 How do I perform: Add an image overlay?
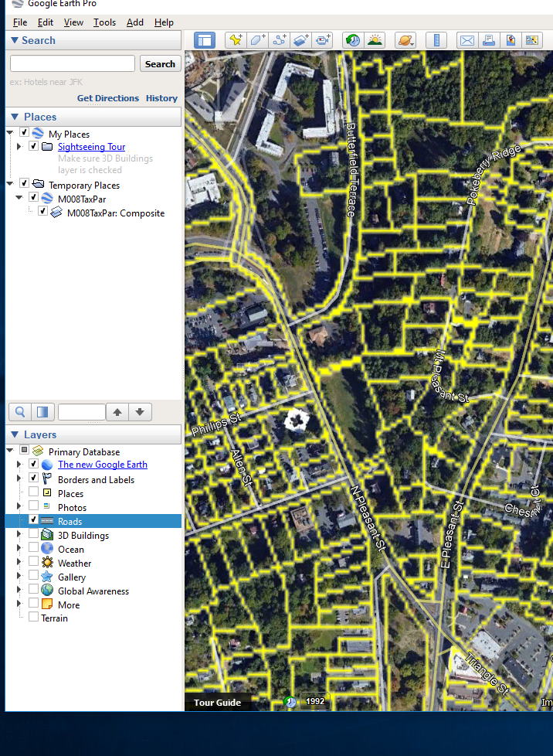click(x=301, y=40)
